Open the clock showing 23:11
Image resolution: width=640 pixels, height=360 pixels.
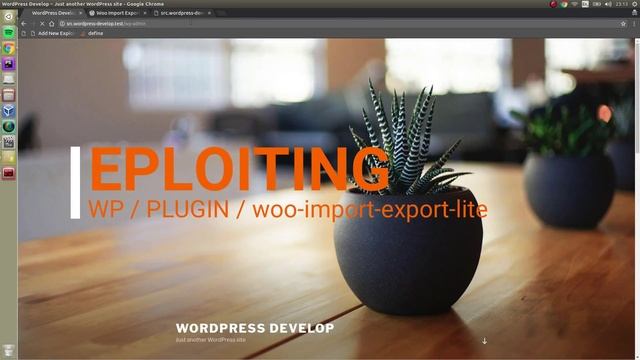point(622,4)
